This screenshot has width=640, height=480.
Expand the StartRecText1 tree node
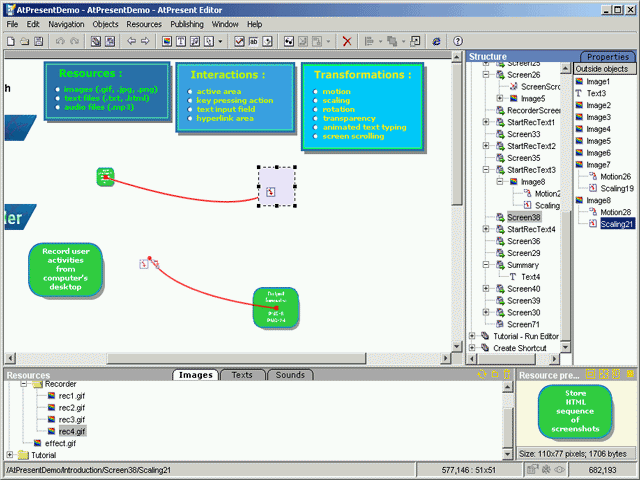point(486,122)
